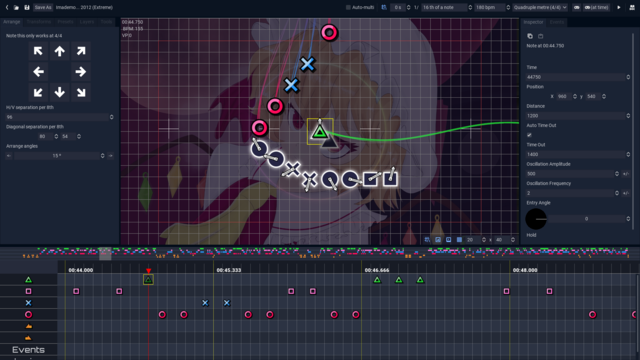Click the arrange down arrow button
Image resolution: width=640 pixels, height=360 pixels.
tap(60, 92)
